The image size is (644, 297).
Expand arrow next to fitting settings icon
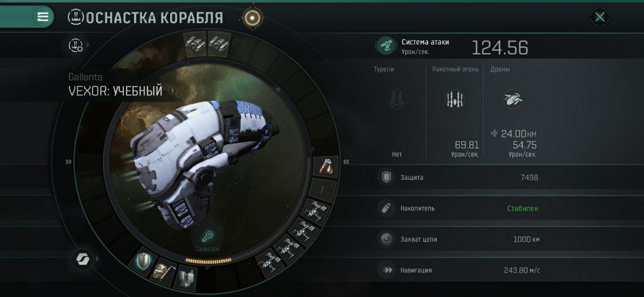click(89, 45)
